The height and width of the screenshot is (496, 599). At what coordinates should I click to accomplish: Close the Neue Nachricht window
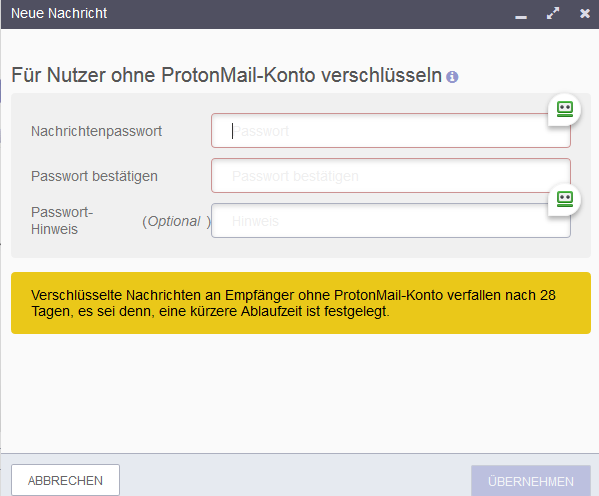tap(585, 14)
